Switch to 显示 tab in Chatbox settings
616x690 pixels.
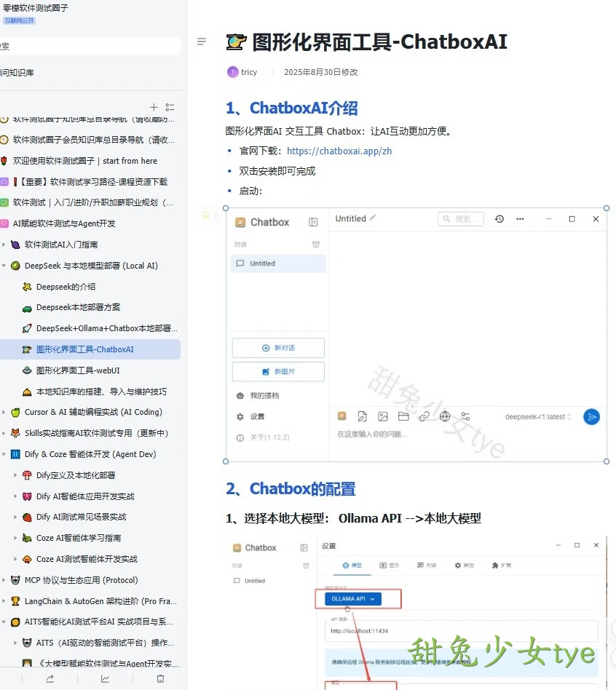(x=390, y=565)
